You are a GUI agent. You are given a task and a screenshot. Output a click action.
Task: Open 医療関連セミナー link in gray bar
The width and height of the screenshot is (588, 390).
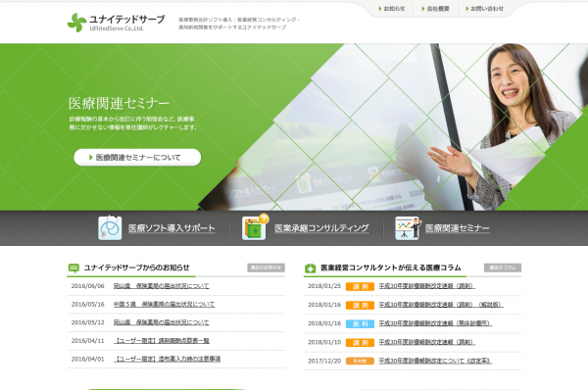[458, 228]
